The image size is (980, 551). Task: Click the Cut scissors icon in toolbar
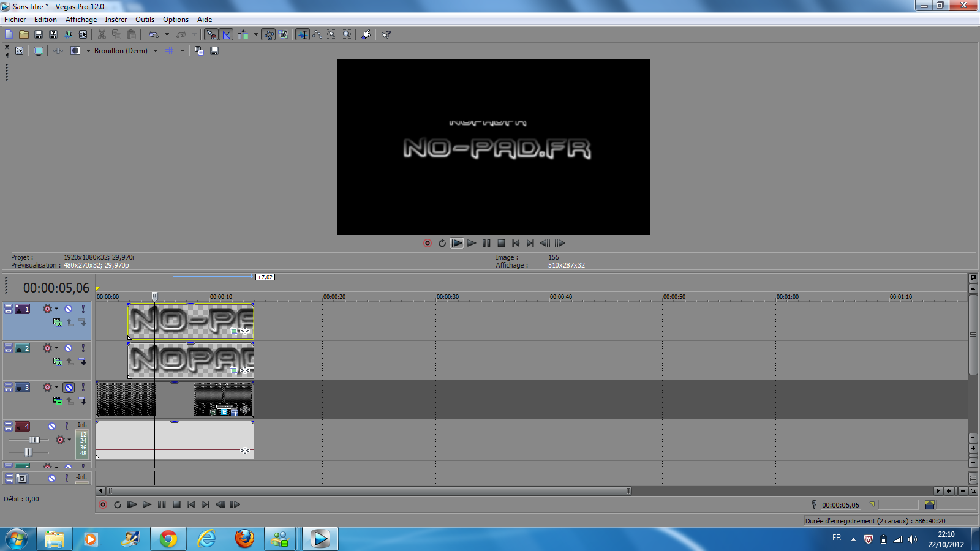(x=102, y=35)
